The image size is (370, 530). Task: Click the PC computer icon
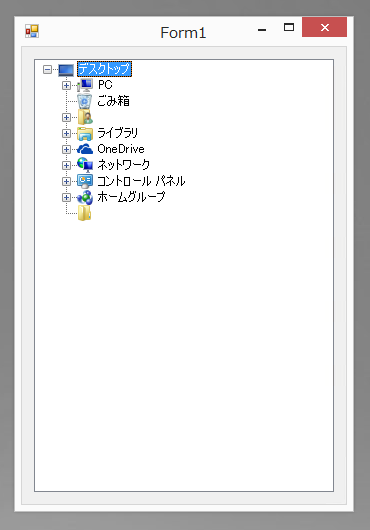[x=85, y=85]
